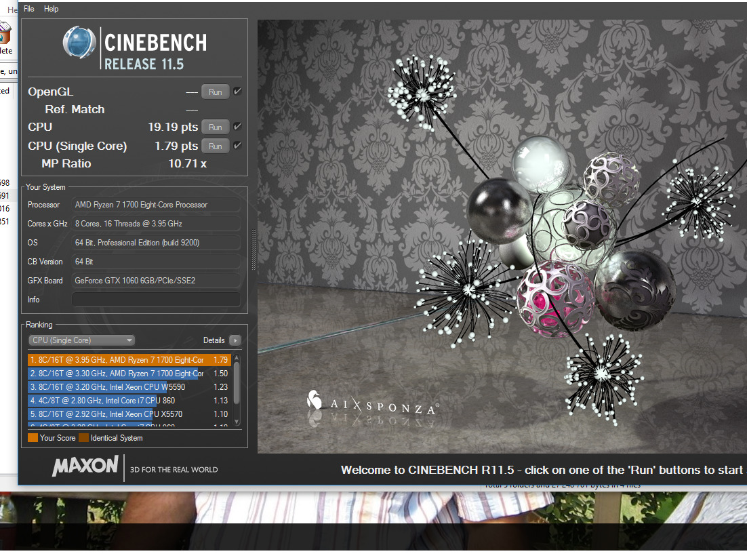
Task: Open the File menu
Action: (28, 9)
